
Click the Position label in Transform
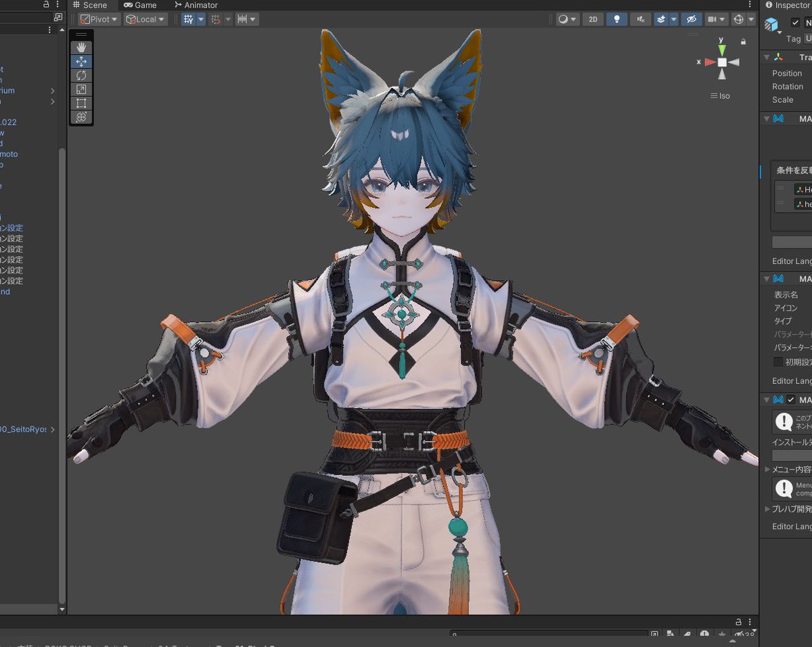click(x=787, y=73)
